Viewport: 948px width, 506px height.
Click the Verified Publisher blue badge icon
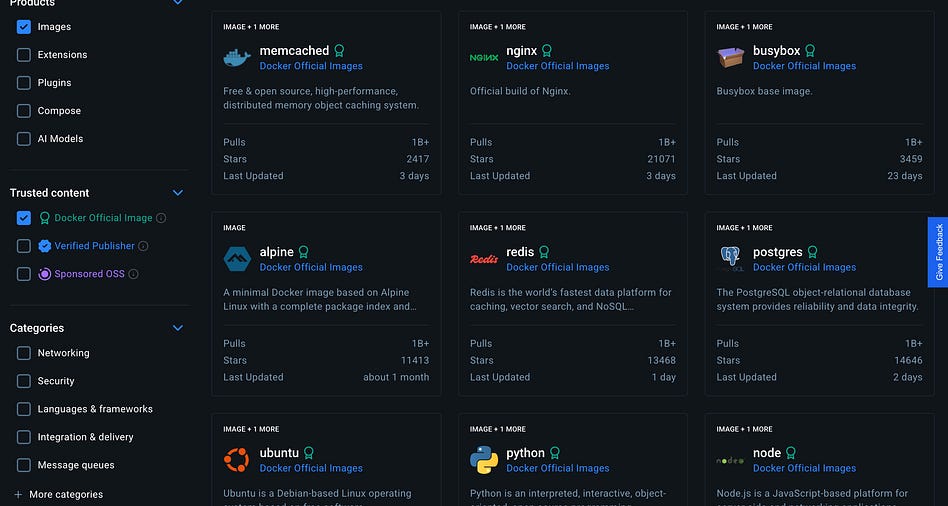click(45, 246)
